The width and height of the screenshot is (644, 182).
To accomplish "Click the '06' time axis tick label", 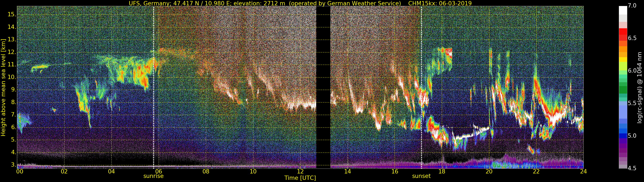I will pos(158,172).
